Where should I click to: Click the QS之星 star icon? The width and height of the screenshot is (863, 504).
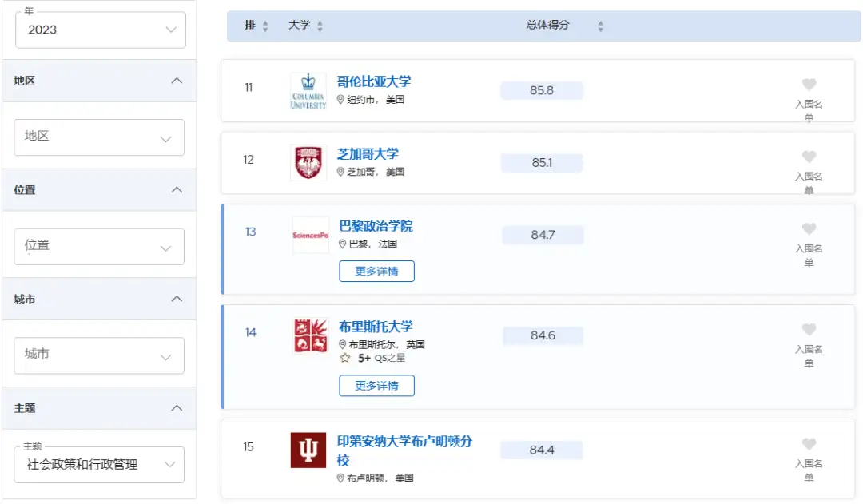345,358
